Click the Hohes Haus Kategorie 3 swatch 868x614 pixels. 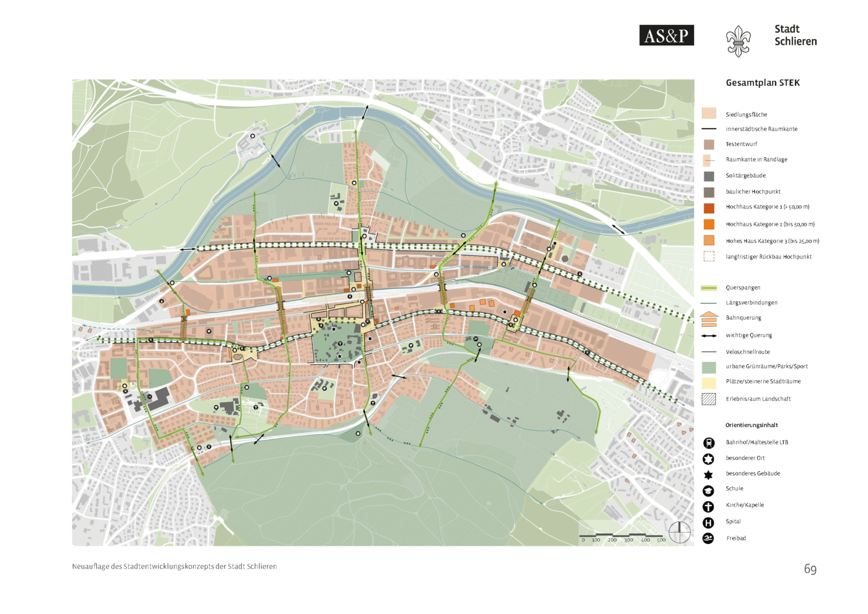point(709,240)
